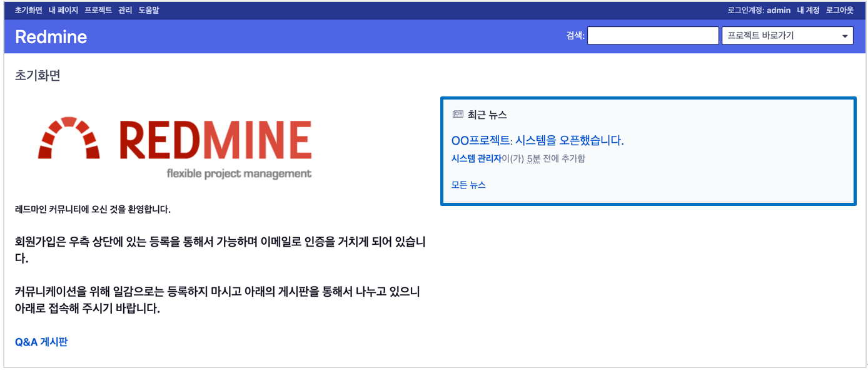Click the 검색 label link
The image size is (868, 370).
tap(574, 36)
